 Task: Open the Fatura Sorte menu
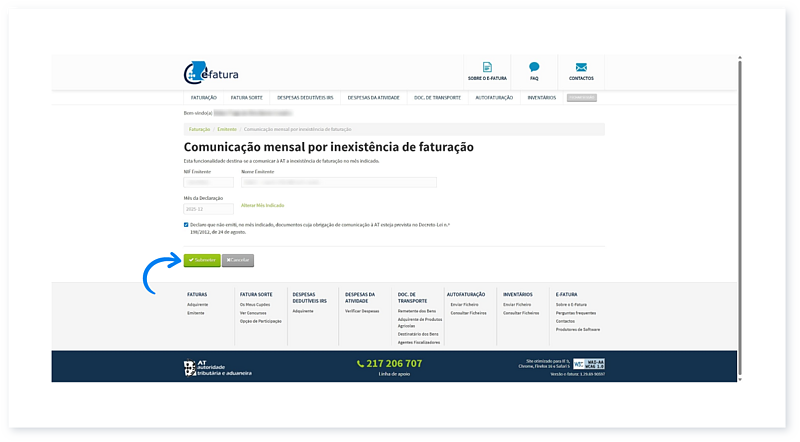(246, 97)
